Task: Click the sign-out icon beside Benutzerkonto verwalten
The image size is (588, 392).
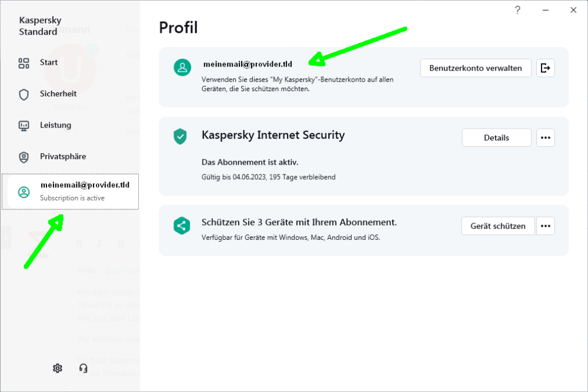Action: click(x=546, y=68)
